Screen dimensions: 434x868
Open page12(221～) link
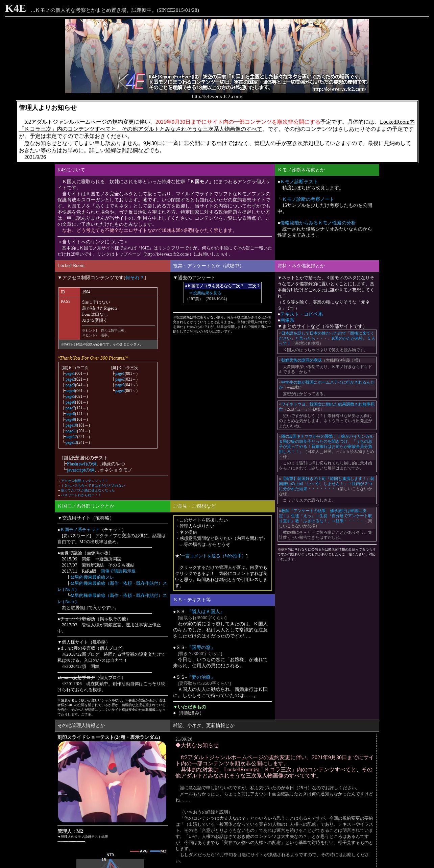(71, 437)
